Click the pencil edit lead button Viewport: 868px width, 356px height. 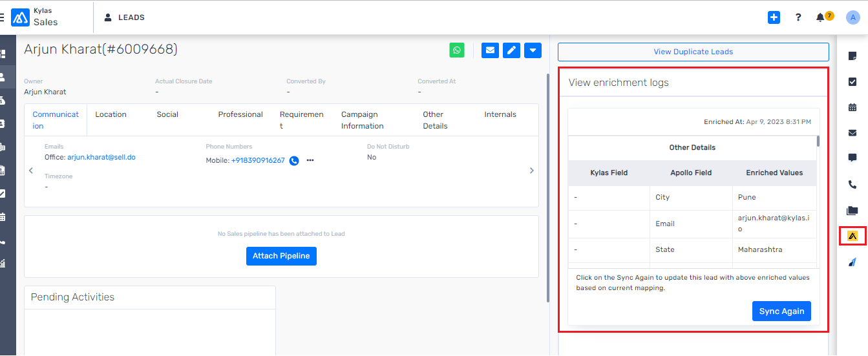tap(511, 50)
